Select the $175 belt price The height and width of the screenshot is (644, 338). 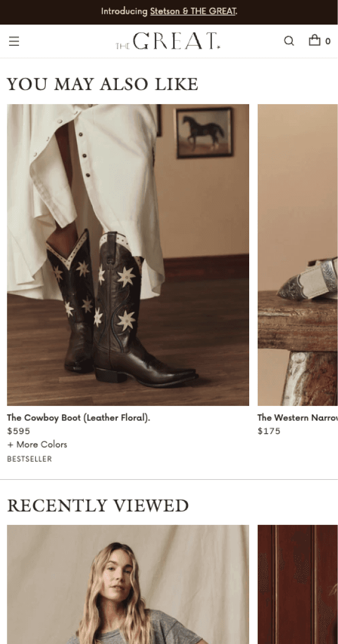pyautogui.click(x=269, y=431)
